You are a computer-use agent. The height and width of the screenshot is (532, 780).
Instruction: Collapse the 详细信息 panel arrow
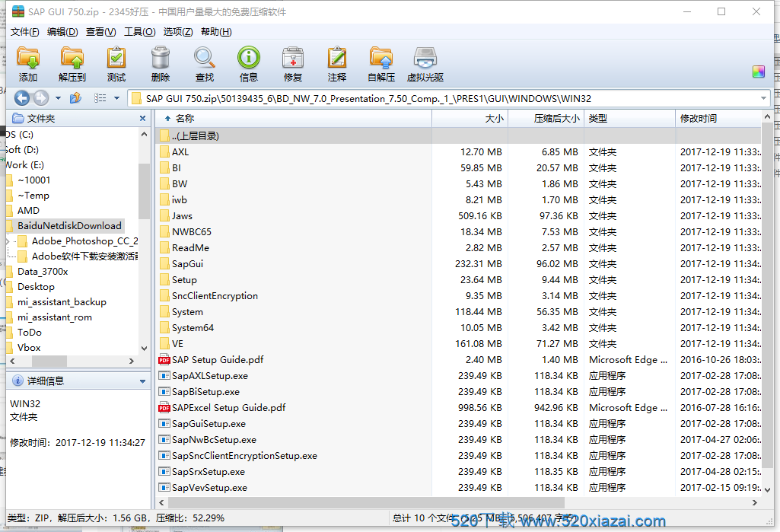click(x=143, y=381)
